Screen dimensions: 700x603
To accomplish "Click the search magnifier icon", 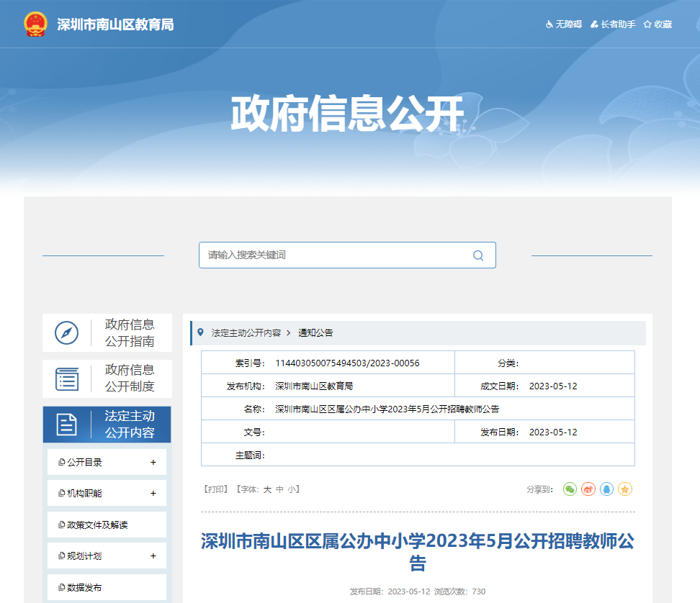I will [x=478, y=255].
